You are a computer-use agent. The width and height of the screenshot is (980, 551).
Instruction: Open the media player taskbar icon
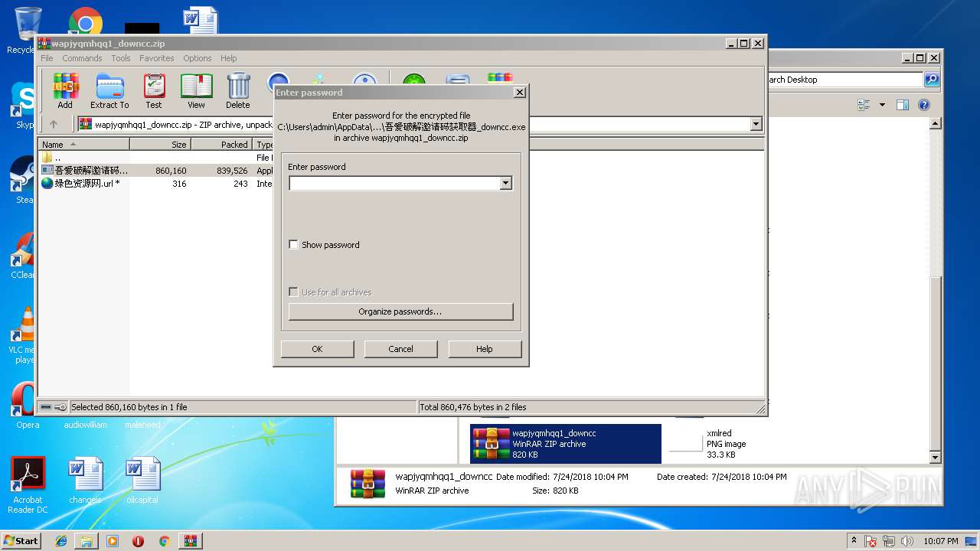[x=113, y=541]
